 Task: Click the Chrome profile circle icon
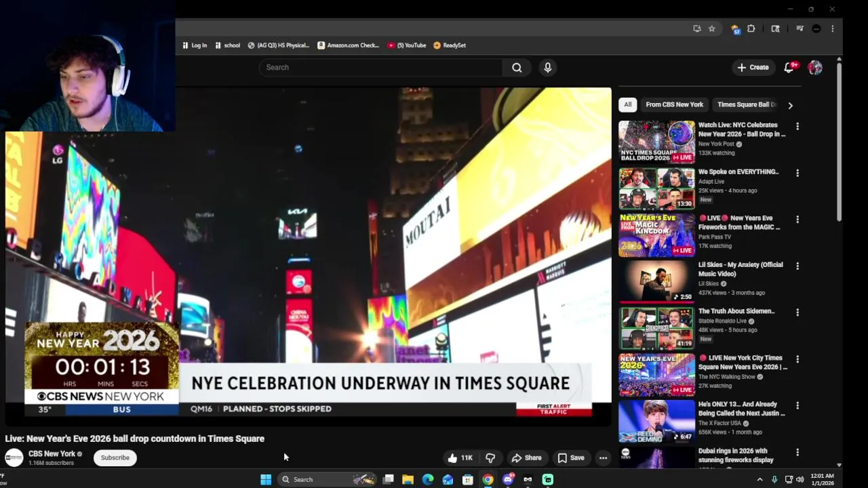pyautogui.click(x=816, y=28)
